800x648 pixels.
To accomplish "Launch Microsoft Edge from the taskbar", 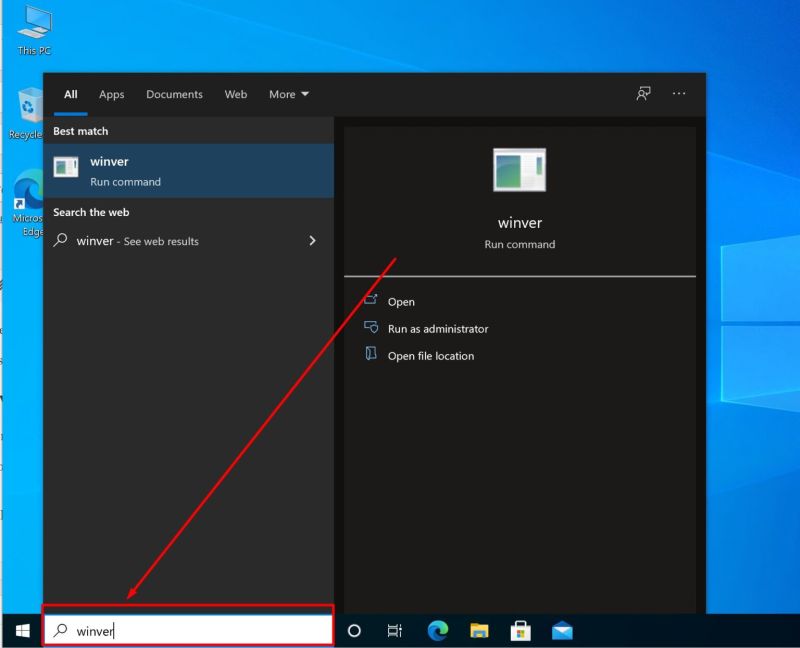I will pyautogui.click(x=437, y=631).
